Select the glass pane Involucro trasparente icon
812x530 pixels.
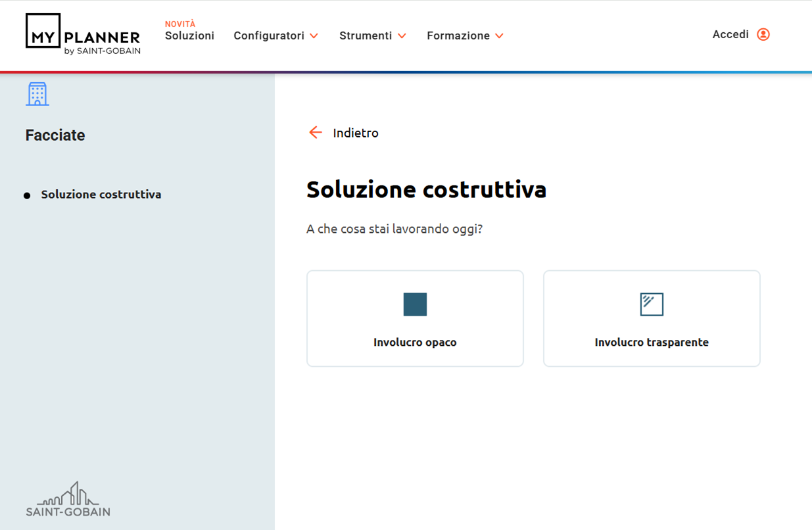pos(652,304)
